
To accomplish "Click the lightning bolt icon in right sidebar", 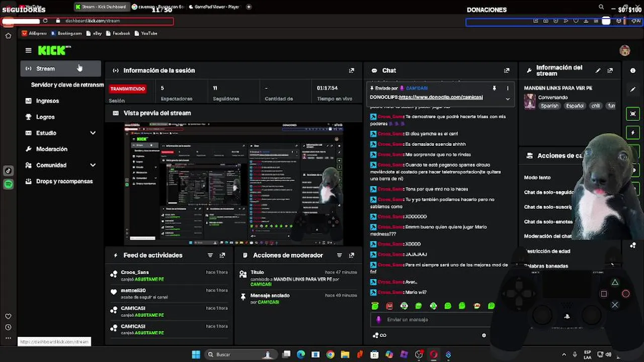I will tap(633, 133).
